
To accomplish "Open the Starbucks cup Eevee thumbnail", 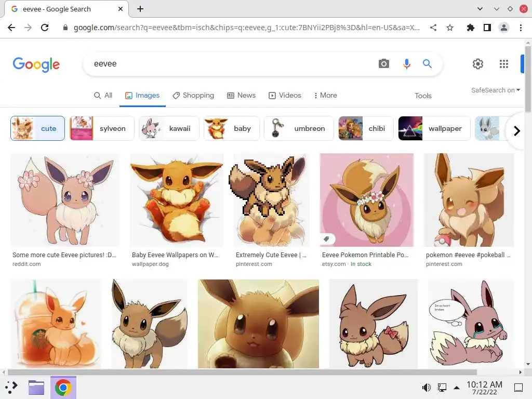I will (x=56, y=324).
